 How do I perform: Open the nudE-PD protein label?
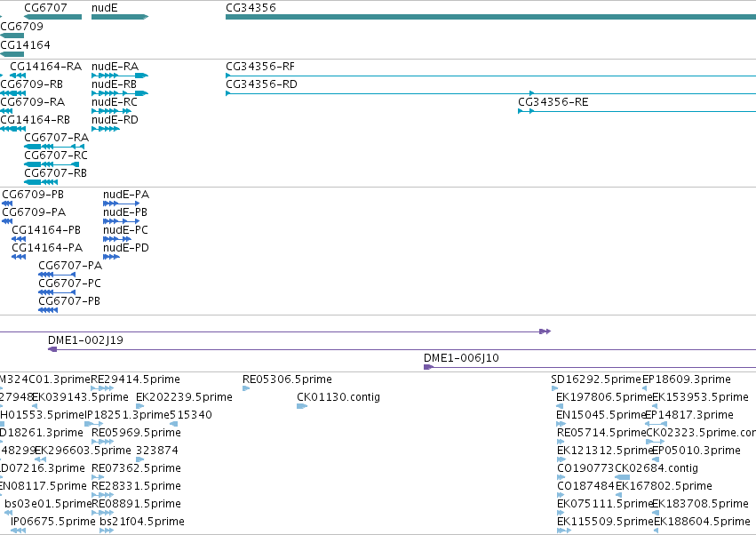click(126, 248)
